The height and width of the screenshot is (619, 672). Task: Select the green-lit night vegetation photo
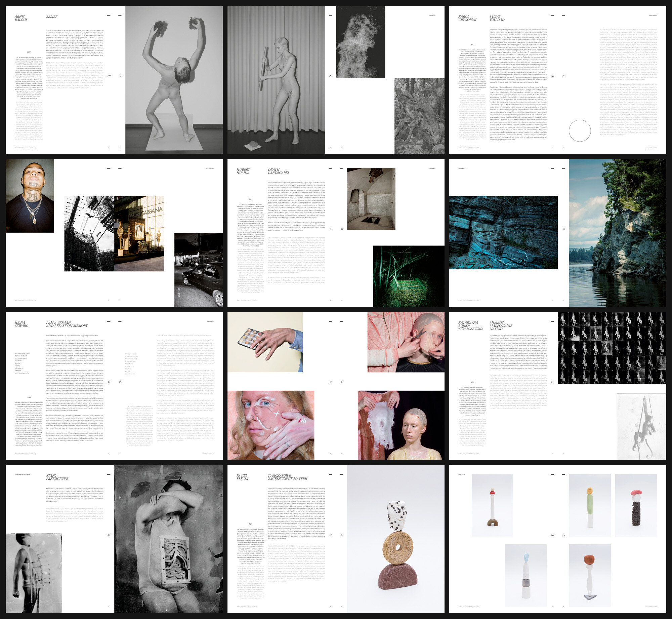pyautogui.click(x=409, y=276)
